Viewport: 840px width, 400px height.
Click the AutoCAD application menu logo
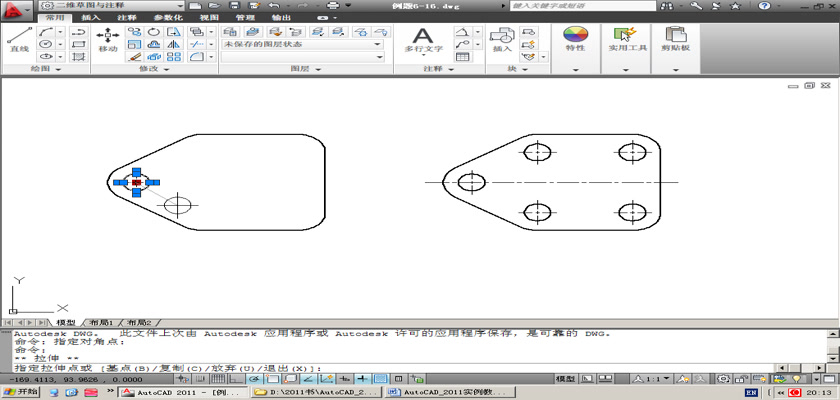pyautogui.click(x=14, y=9)
